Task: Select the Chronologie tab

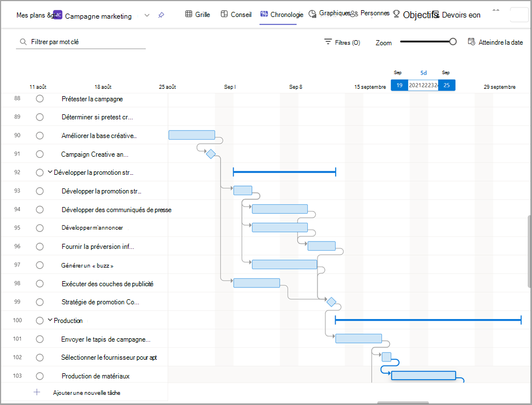Action: (x=282, y=15)
